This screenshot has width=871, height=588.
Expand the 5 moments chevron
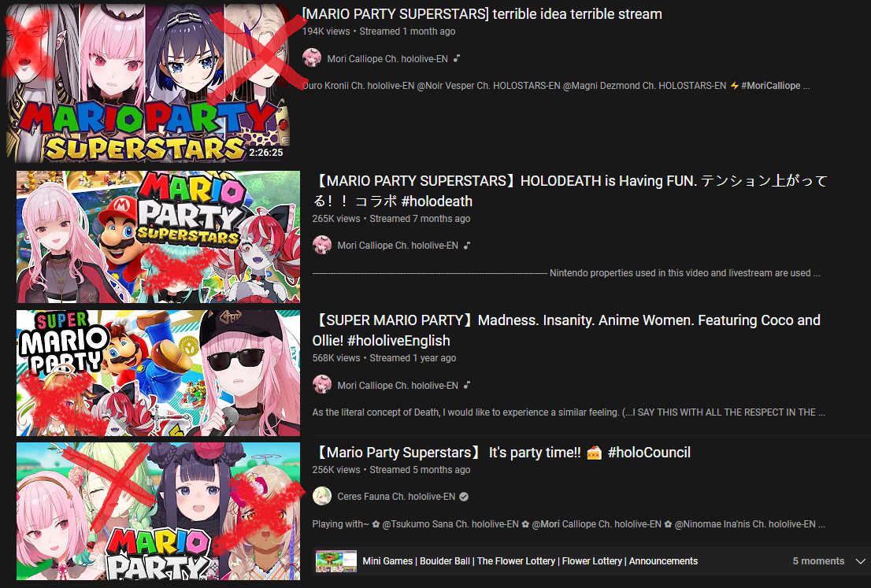click(x=861, y=560)
